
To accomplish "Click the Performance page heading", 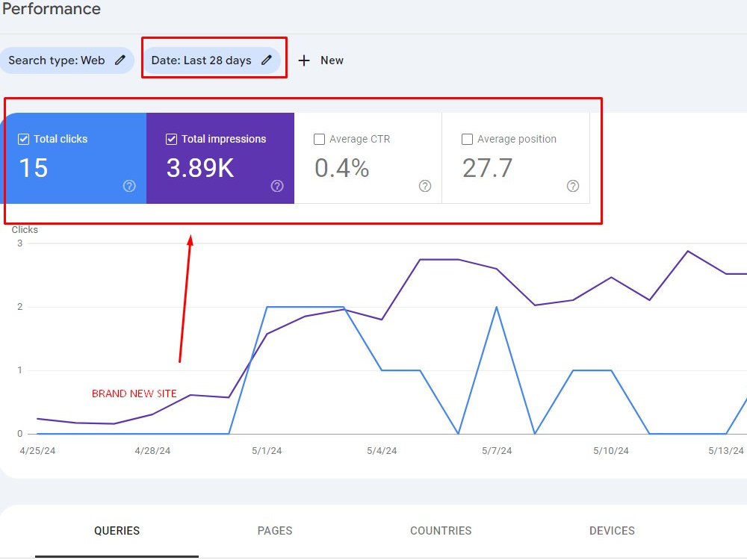I will pos(52,8).
